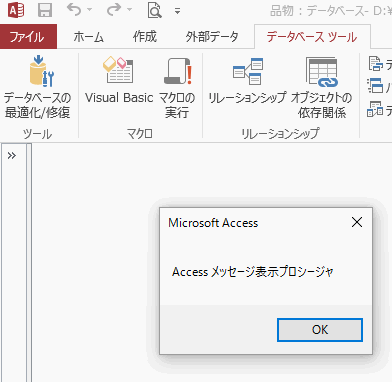Click OK in the Microsoft Access dialog
Screen dimensions: 392x382
320,330
